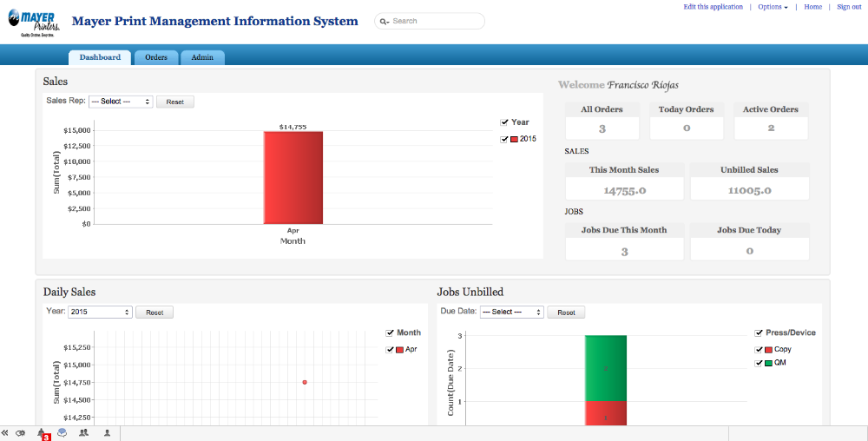Click the Jobs Due Today value 0
Viewport: 868px width, 441px height.
(750, 251)
